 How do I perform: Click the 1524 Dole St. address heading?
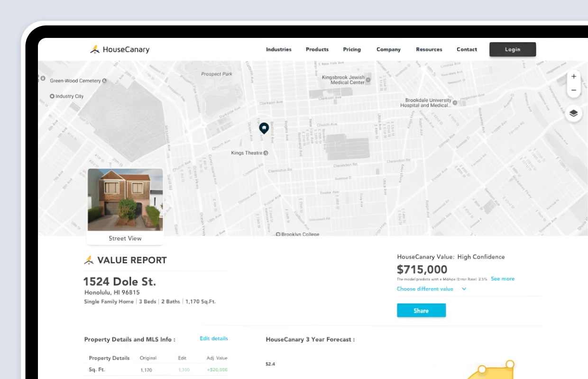[119, 281]
